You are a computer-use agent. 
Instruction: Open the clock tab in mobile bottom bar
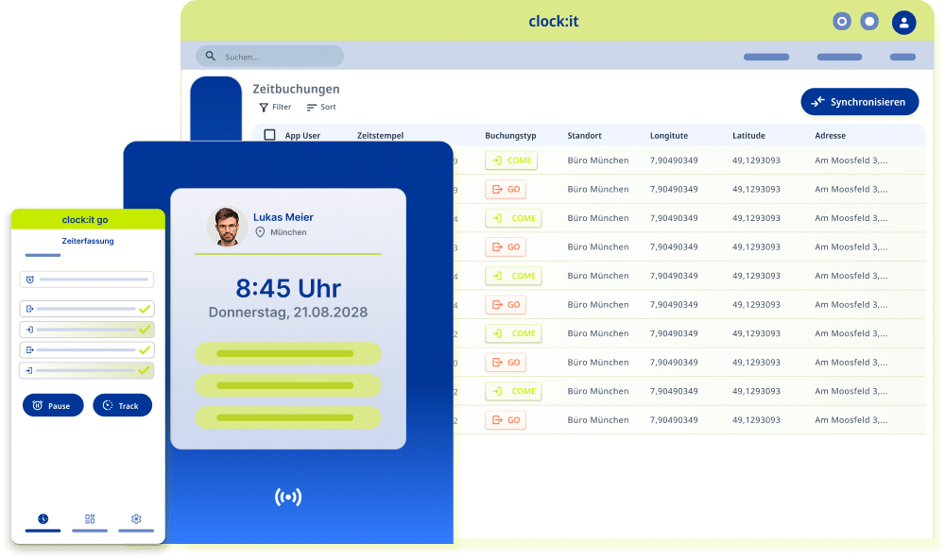click(43, 519)
